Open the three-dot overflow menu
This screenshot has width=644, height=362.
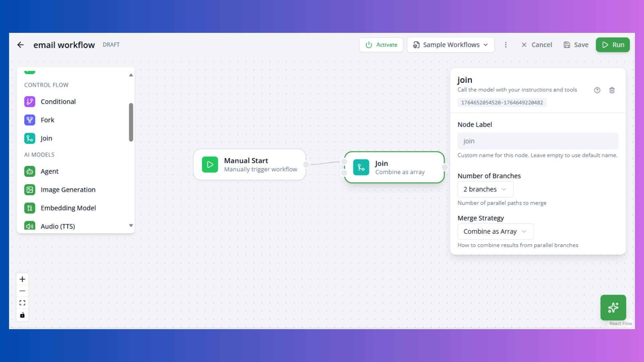point(506,45)
